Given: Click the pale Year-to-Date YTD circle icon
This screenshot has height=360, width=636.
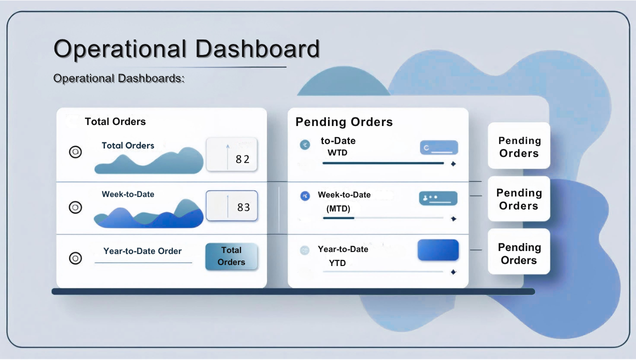Looking at the screenshot, I should coord(305,251).
